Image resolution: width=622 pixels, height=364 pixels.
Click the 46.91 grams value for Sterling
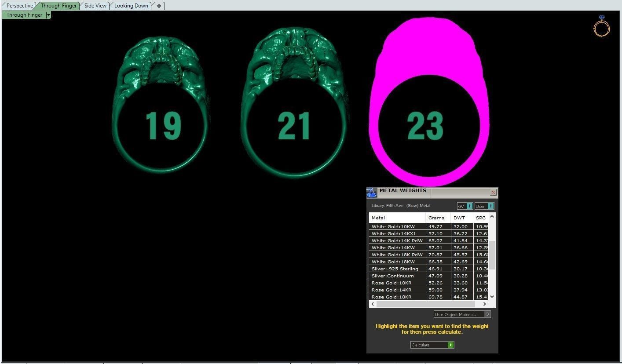pyautogui.click(x=438, y=269)
